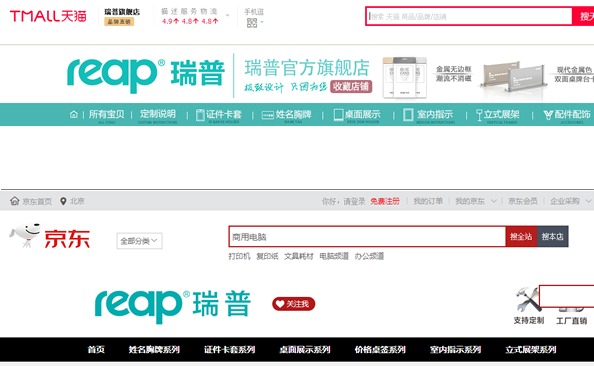Open the 金属无边框 card holder product thumbnail
This screenshot has width=594, height=366.
(405, 77)
